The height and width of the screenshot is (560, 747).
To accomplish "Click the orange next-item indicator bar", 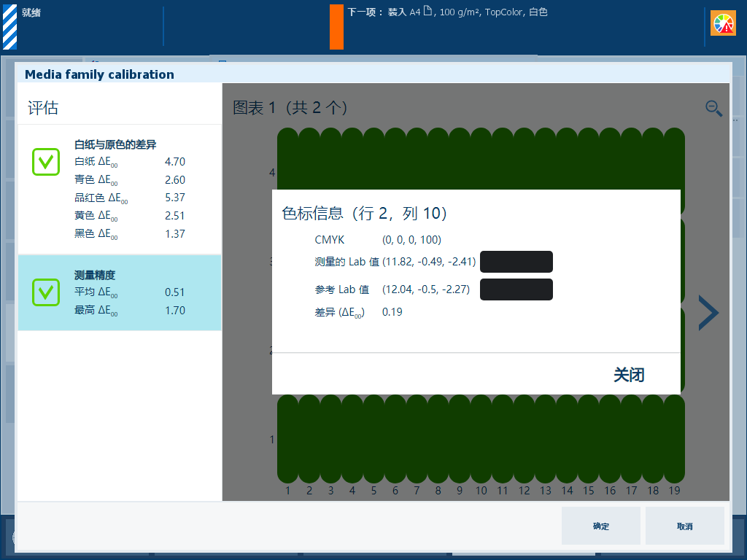I will click(336, 27).
